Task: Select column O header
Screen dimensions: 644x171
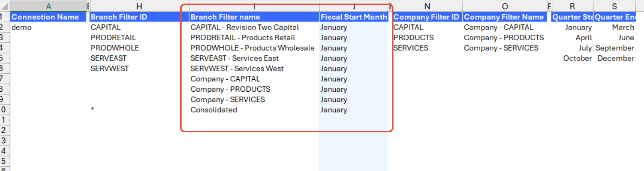Action: pos(505,6)
